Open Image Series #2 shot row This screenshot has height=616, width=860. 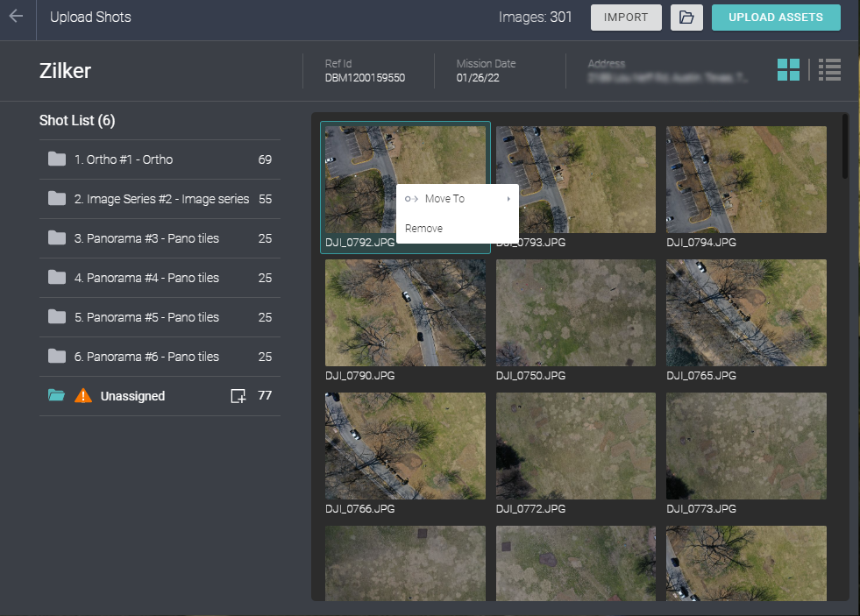coord(160,199)
